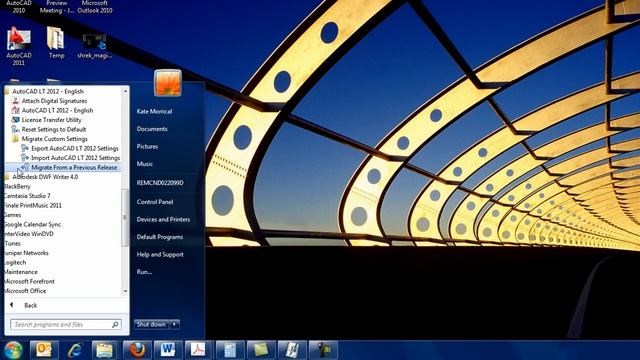Open Default Programs

[160, 237]
